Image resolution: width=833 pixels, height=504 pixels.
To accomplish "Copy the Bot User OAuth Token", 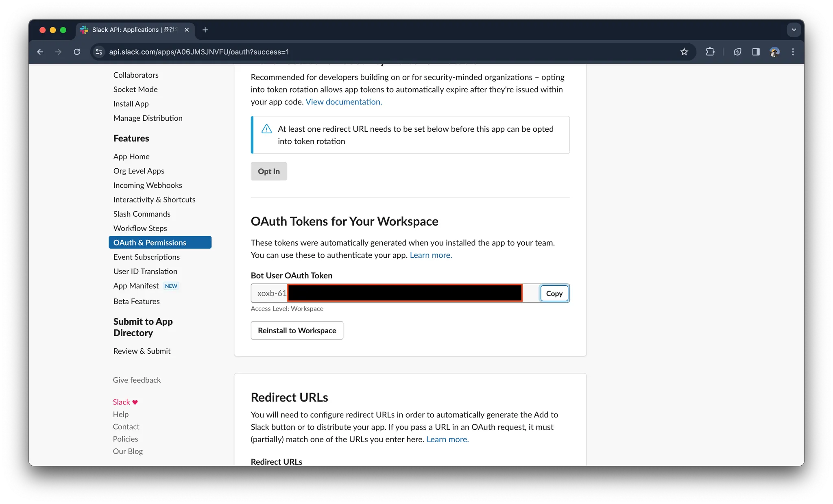I will tap(554, 293).
